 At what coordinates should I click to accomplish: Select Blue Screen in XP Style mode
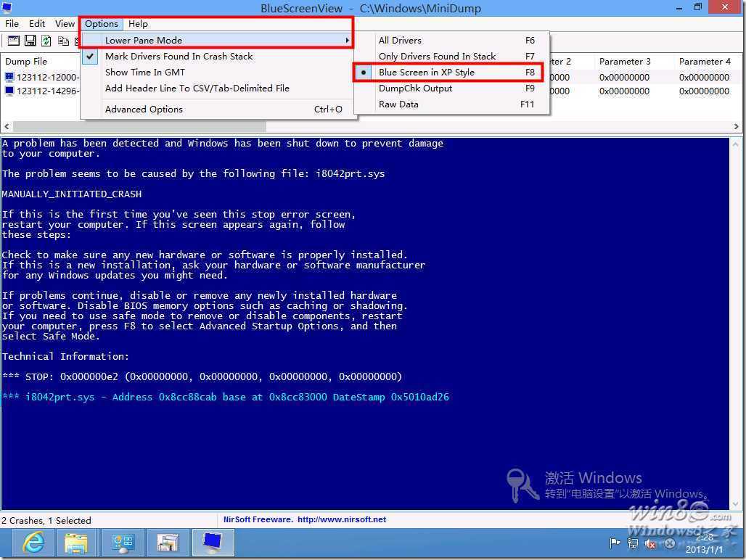pos(452,73)
